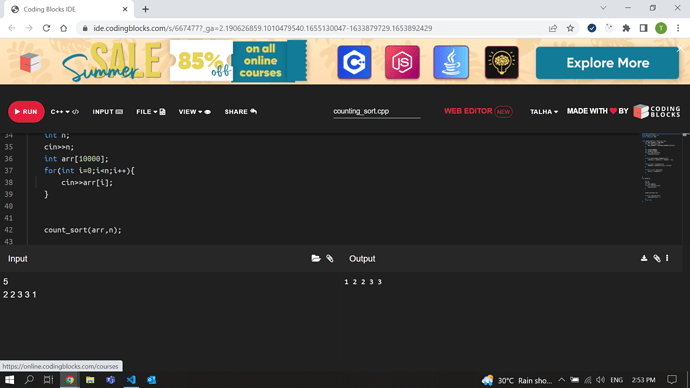This screenshot has width=690, height=388.
Task: Run the code with RUN button
Action: tap(26, 112)
